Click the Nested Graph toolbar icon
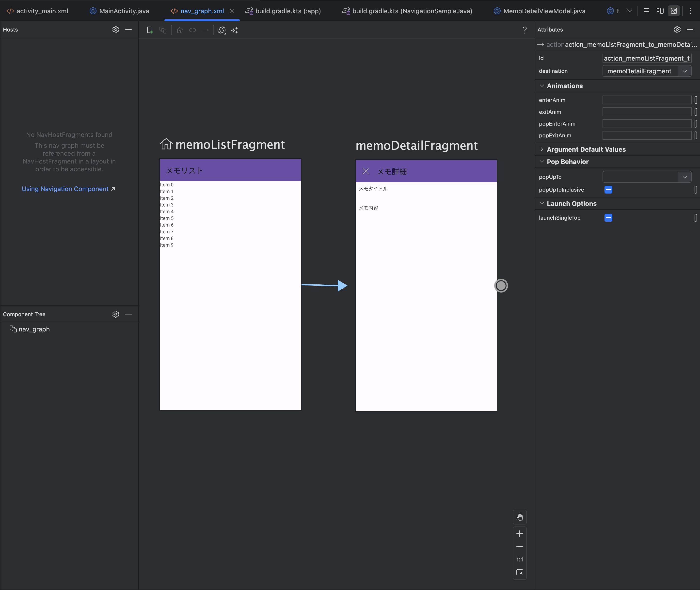 pos(163,30)
